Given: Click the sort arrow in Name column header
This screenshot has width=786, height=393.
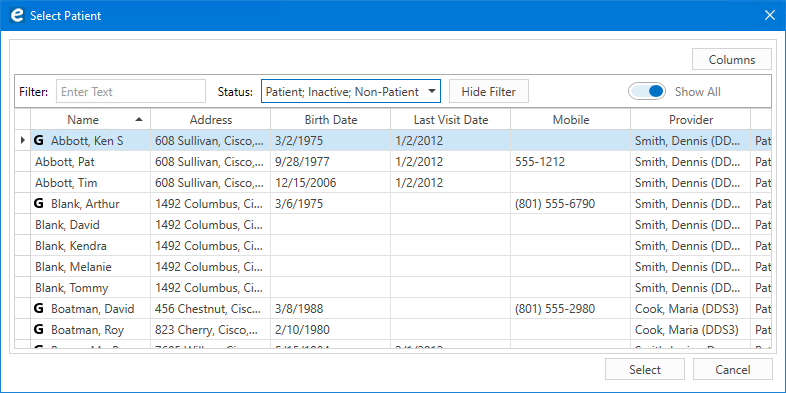Looking at the screenshot, I should 139,119.
